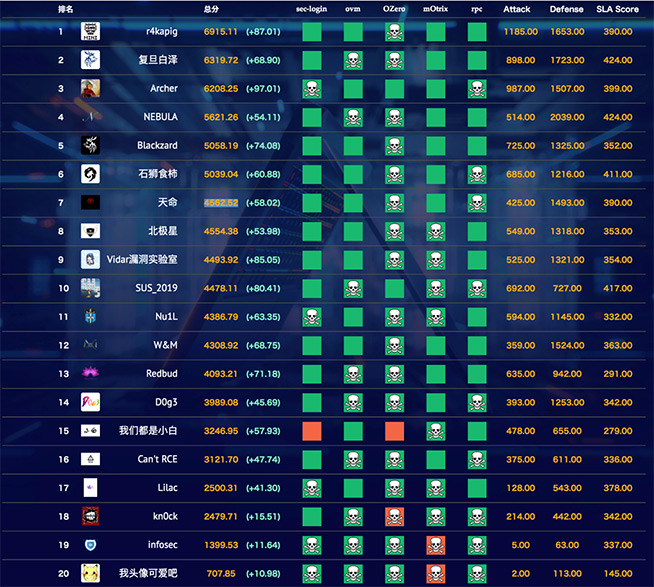Screen dimensions: 654x587
Task: Click the Pikachu avatar of the 20th-ranked team
Action: [x=90, y=573]
